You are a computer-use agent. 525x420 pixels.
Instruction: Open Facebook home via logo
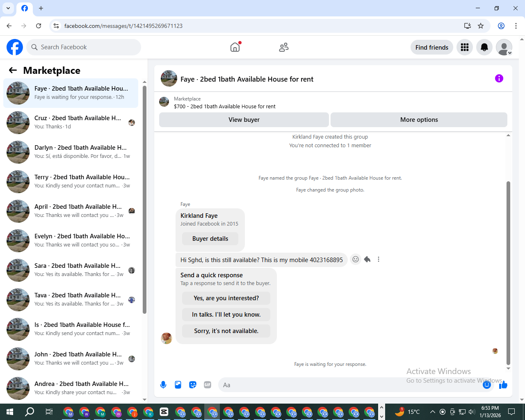tap(15, 47)
